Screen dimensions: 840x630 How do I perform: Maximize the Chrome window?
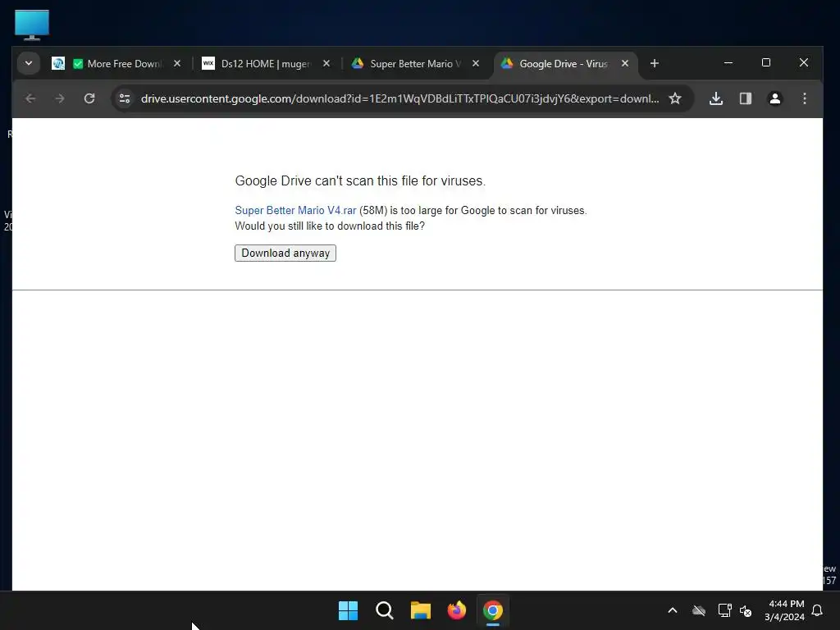(766, 62)
